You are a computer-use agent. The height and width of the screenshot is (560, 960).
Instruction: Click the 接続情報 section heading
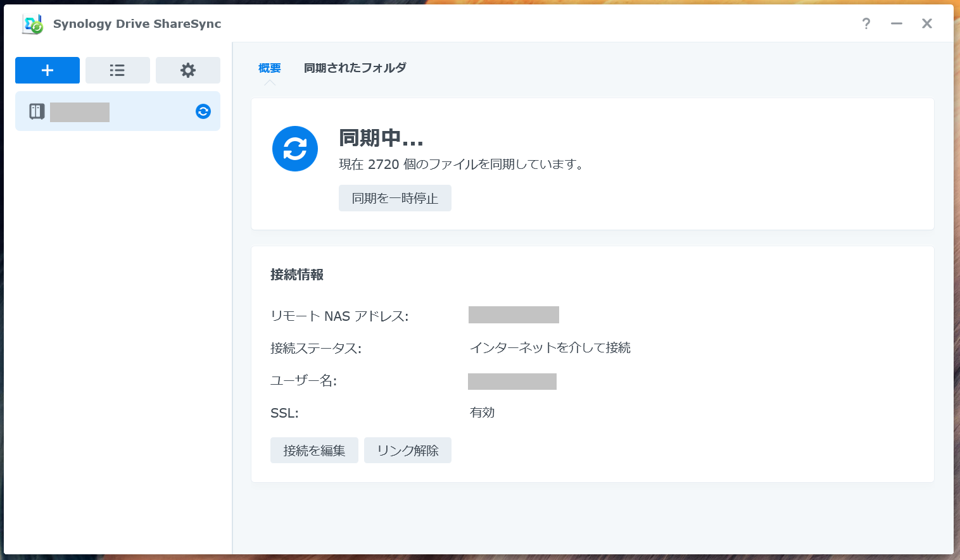point(297,275)
